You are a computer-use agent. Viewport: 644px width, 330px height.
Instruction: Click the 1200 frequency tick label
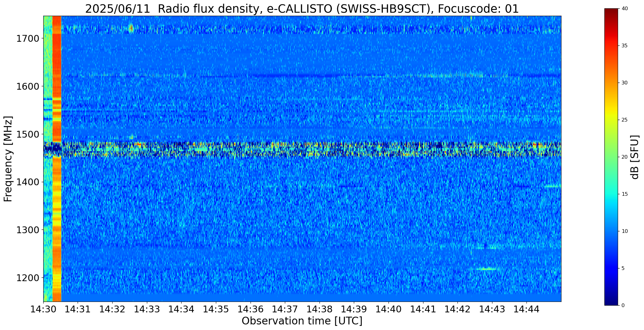click(x=28, y=278)
